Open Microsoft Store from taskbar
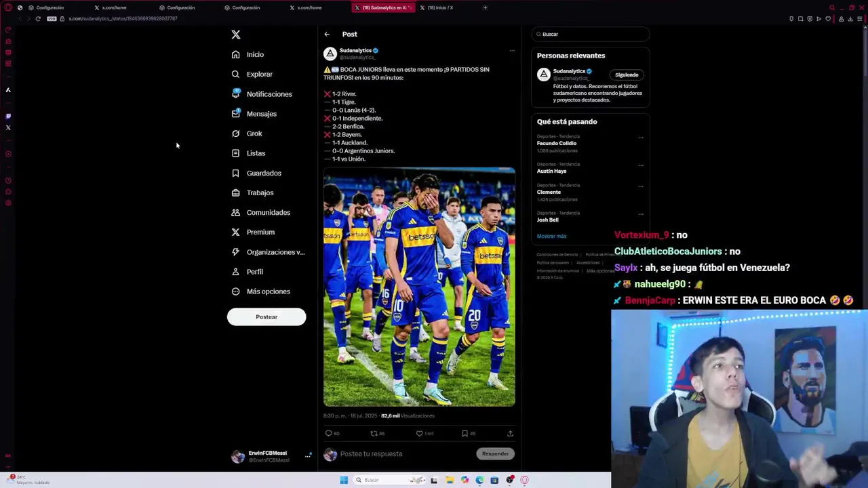This screenshot has height=488, width=868. click(494, 480)
